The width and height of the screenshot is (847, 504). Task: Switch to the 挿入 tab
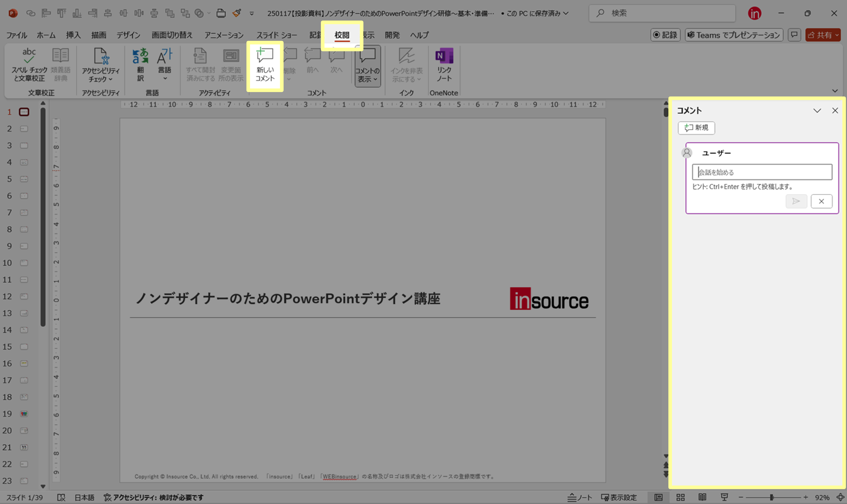pyautogui.click(x=73, y=35)
